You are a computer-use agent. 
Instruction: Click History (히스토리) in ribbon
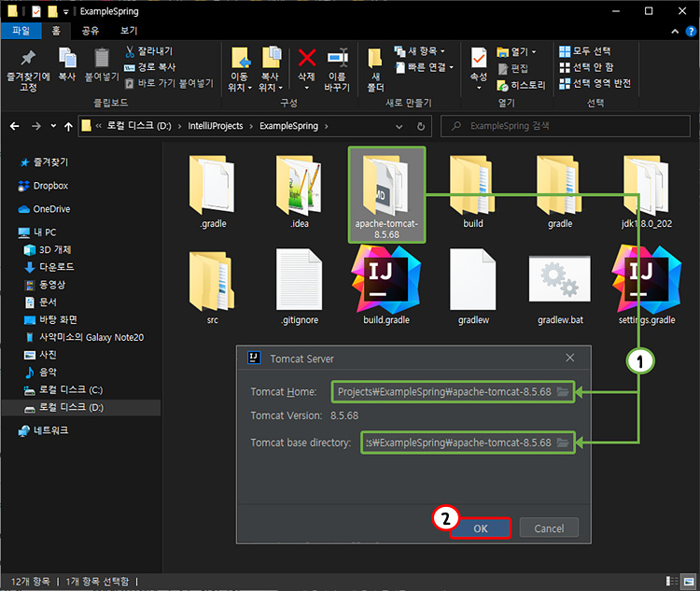521,85
